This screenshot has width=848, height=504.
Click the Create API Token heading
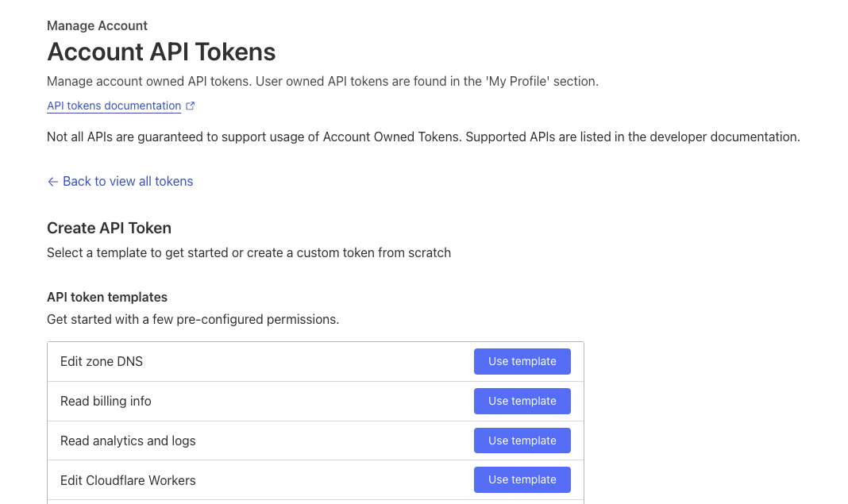[109, 228]
